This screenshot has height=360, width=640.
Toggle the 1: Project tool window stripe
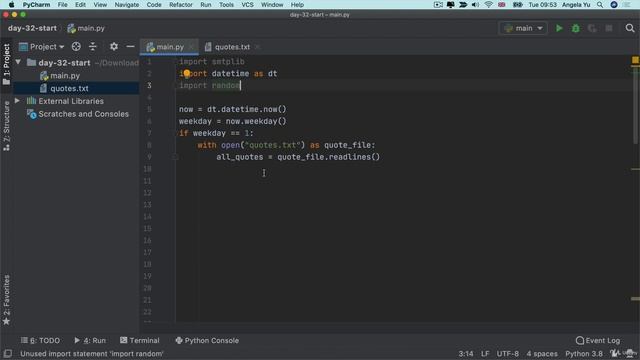pyautogui.click(x=6, y=64)
